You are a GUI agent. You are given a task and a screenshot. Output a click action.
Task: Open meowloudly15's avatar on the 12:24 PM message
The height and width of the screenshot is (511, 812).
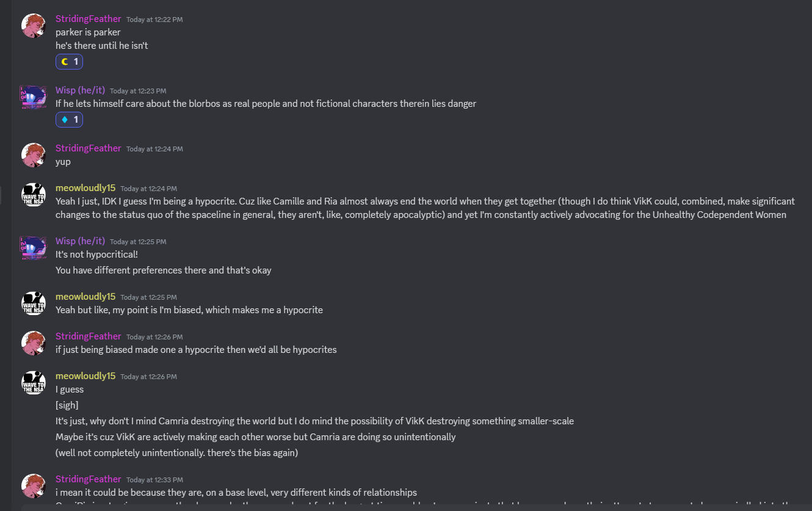[34, 195]
